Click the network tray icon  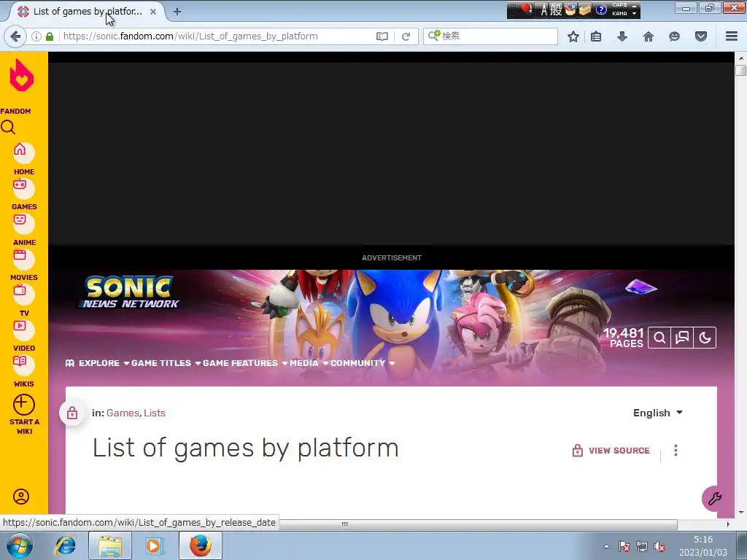click(642, 547)
